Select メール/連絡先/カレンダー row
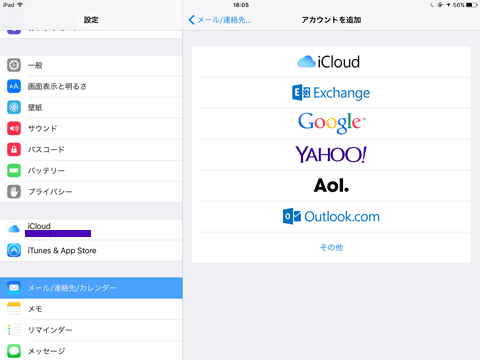This screenshot has width=480, height=360. click(91, 288)
